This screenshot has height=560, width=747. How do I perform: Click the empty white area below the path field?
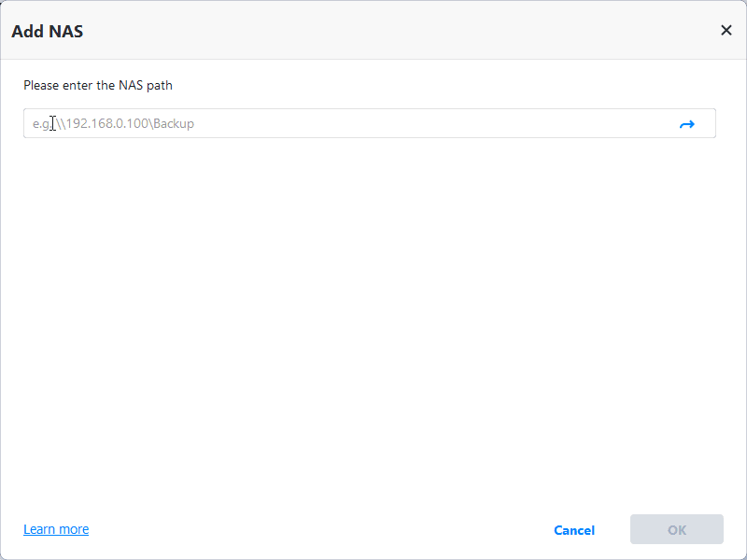(x=373, y=317)
